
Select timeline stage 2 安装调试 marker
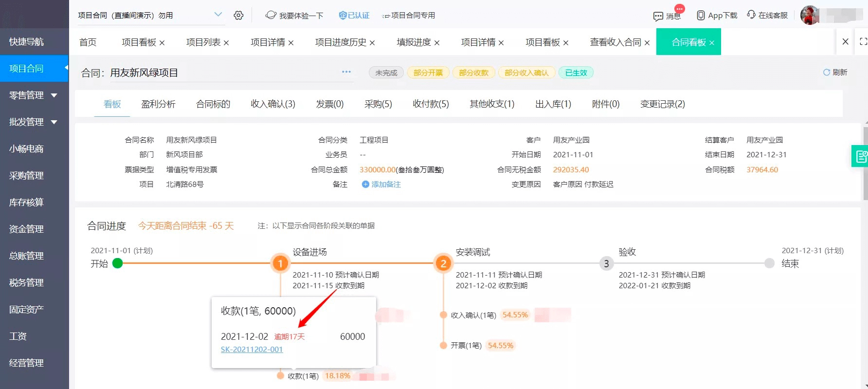[443, 263]
